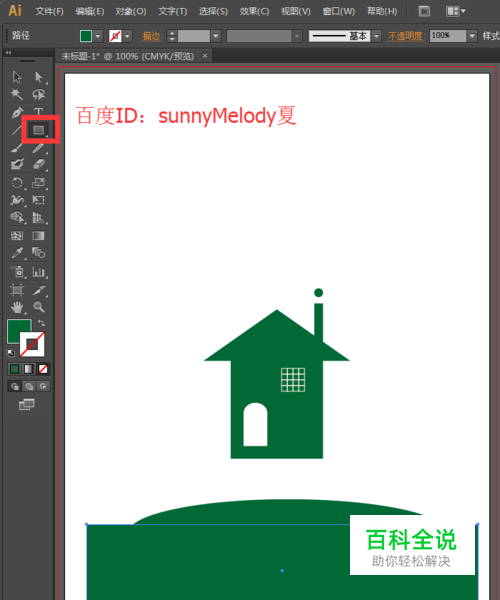Open the opacity percentage dropdown arrow
The image size is (500, 600).
472,36
